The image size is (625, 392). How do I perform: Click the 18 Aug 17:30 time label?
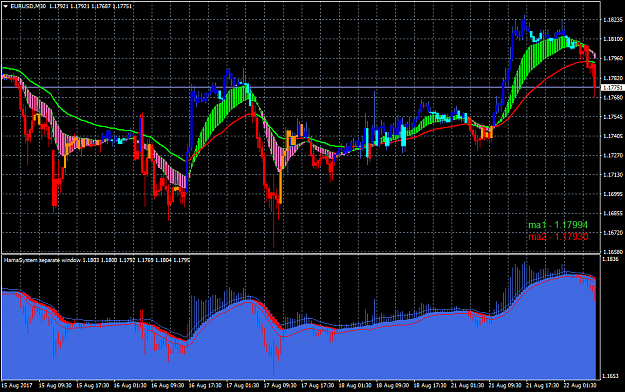(x=430, y=386)
